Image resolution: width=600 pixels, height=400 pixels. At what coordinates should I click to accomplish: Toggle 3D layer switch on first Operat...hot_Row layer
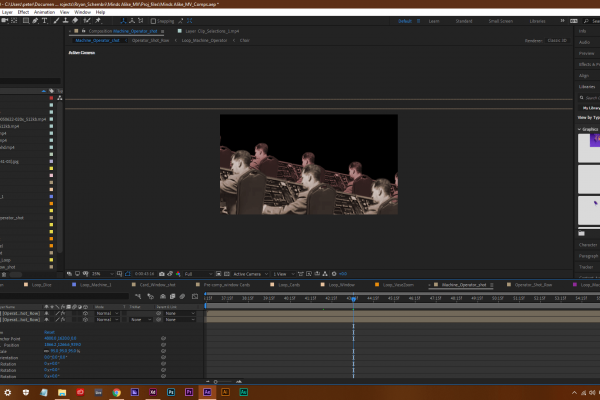pyautogui.click(x=85, y=313)
